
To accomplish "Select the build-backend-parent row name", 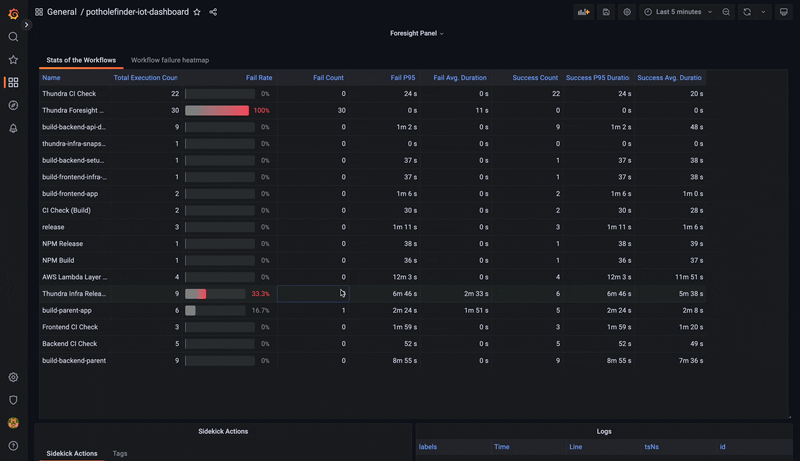I will coord(74,361).
